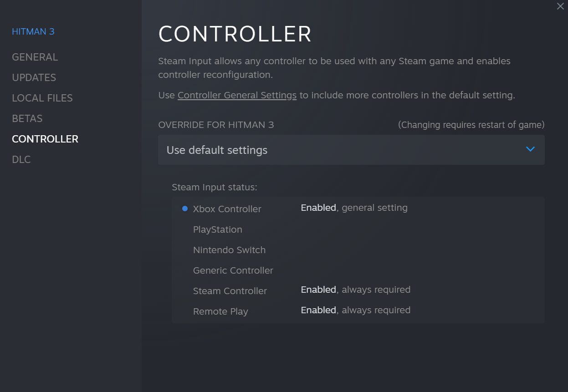568x392 pixels.
Task: Select the Nintendo Switch row
Action: [229, 250]
